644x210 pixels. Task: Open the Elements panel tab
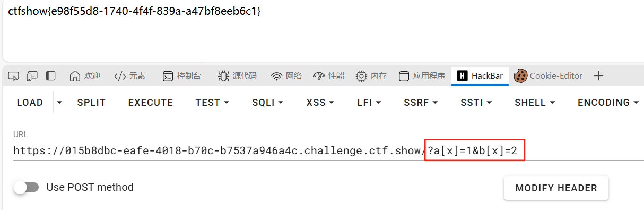[x=130, y=75]
